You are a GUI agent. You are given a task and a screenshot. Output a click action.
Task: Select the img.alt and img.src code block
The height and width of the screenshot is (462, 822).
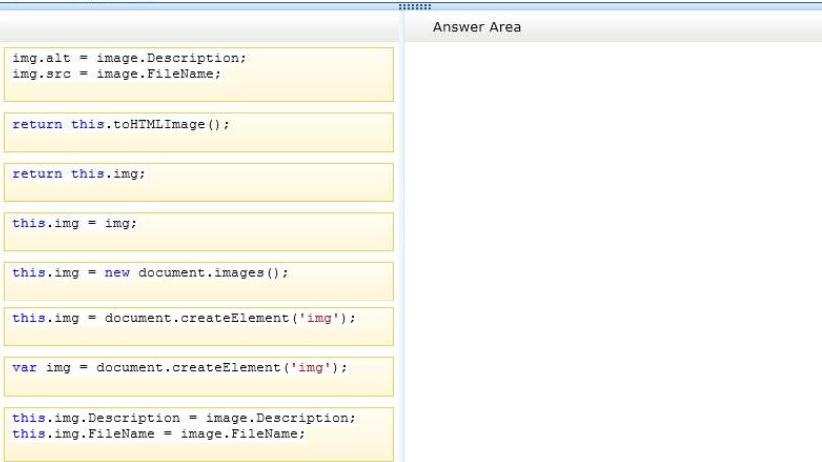coord(199,74)
